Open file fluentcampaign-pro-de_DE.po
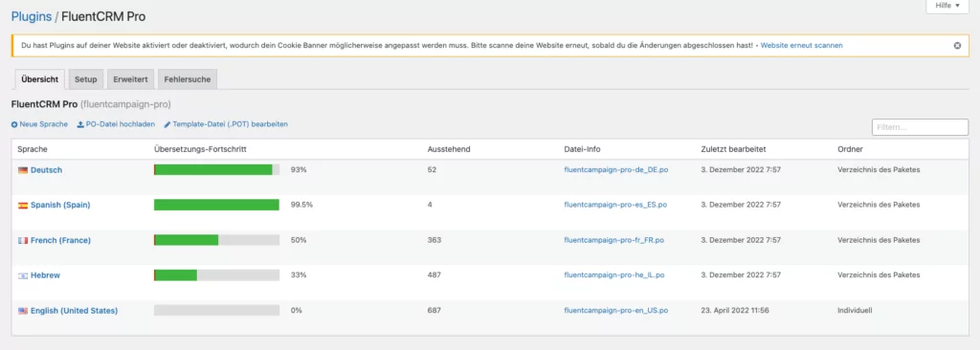The image size is (980, 350). [616, 170]
